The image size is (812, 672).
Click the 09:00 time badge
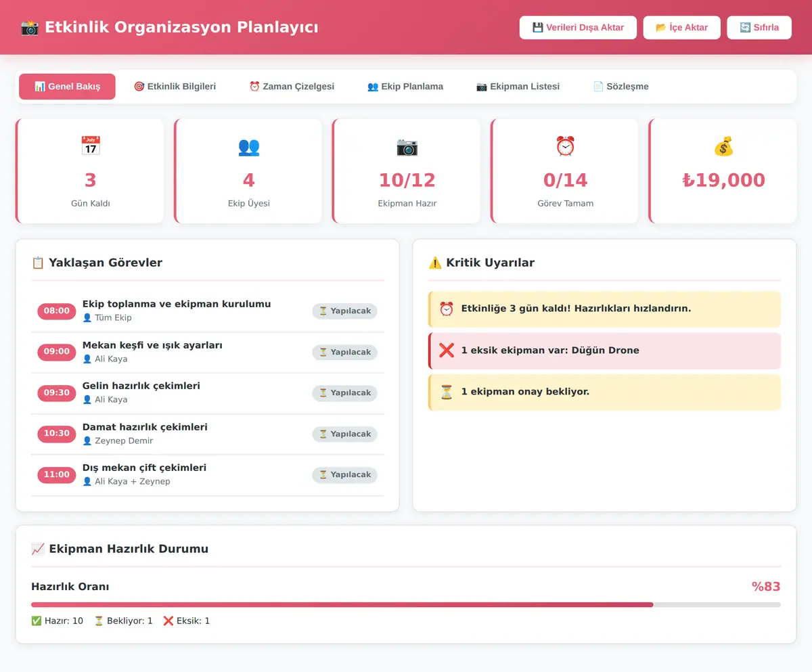(x=57, y=352)
